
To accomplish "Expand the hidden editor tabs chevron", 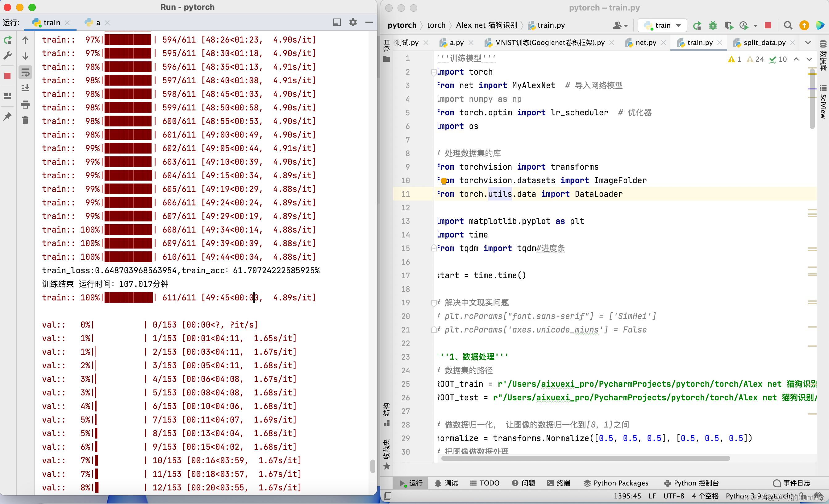I will pos(808,43).
